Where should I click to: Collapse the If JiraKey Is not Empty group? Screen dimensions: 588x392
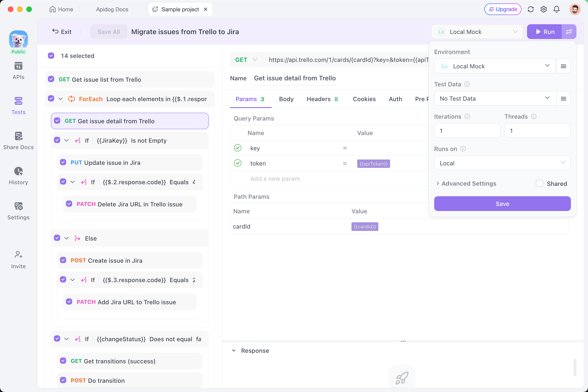(x=67, y=141)
